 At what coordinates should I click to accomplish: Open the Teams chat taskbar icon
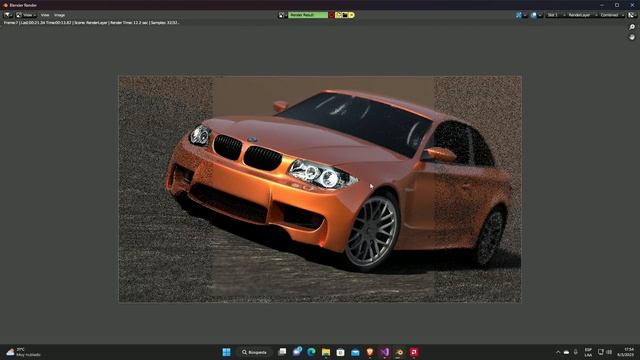pos(297,352)
